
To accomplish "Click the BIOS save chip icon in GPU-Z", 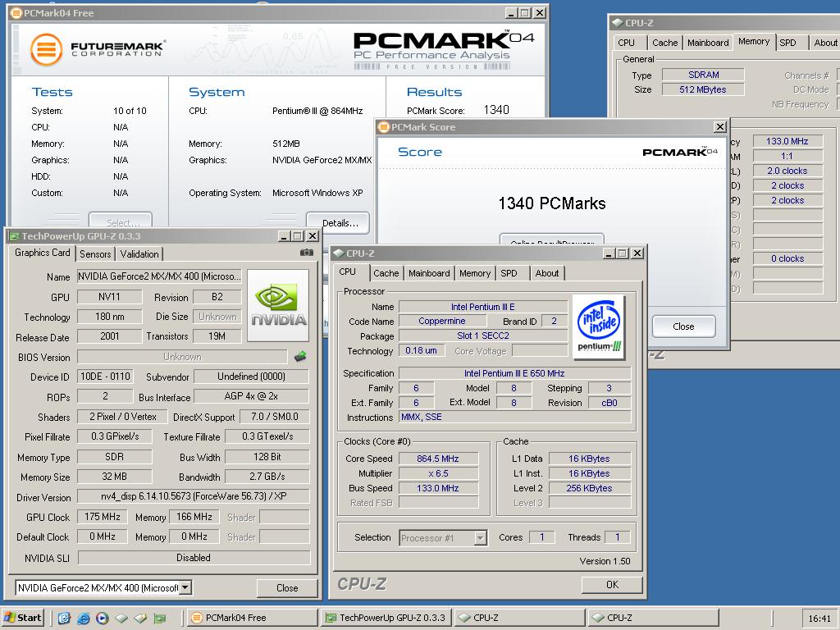I will 300,356.
